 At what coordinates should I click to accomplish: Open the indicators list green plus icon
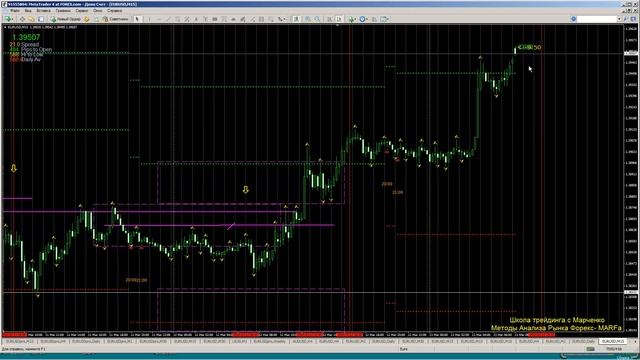[x=352, y=19]
